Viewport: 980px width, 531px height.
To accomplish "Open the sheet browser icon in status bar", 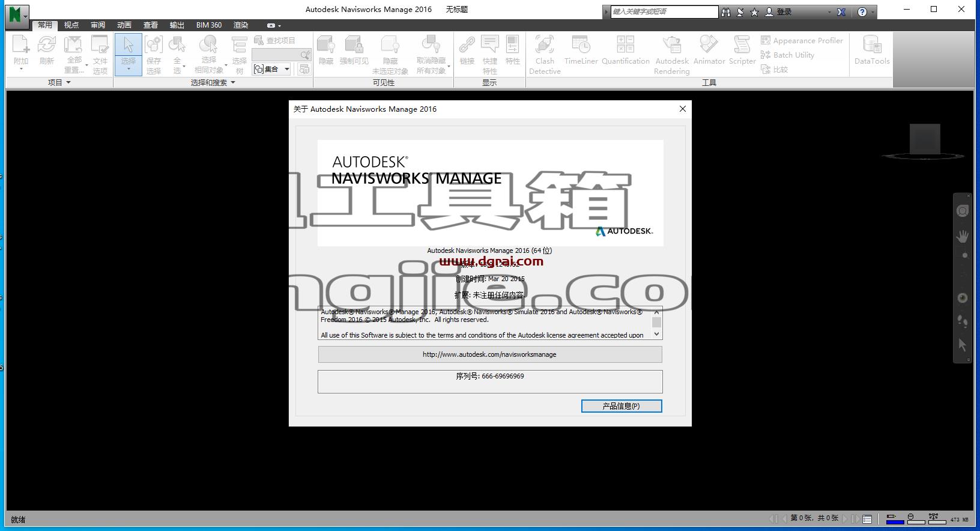I will pyautogui.click(x=867, y=519).
